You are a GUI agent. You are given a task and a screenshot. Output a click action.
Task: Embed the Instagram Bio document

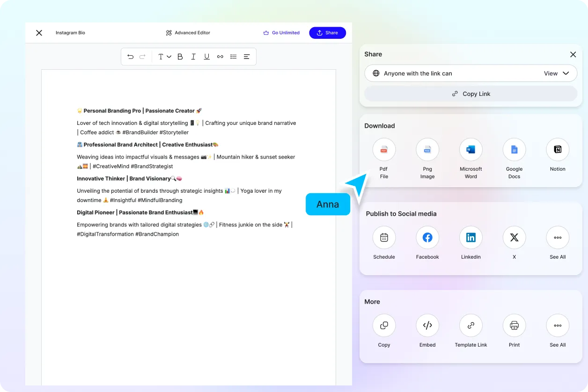[427, 325]
